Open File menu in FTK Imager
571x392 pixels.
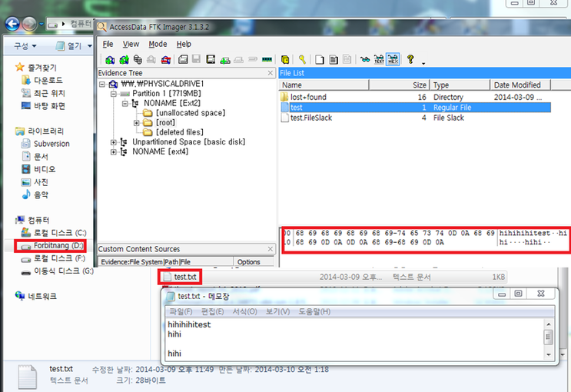pos(108,44)
